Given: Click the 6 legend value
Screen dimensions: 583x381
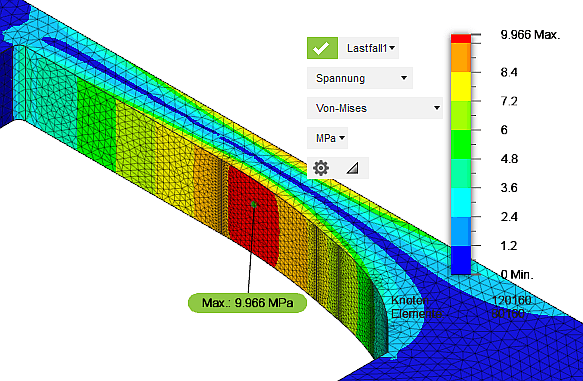Looking at the screenshot, I should [504, 130].
